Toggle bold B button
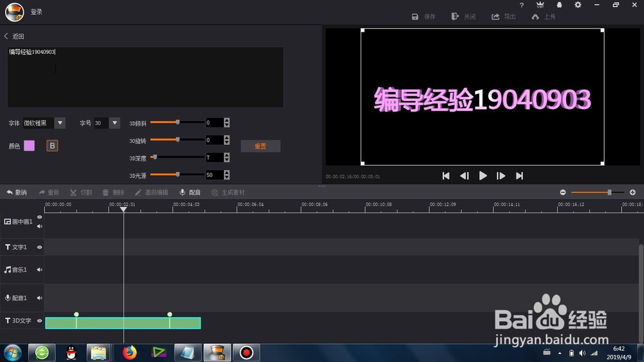Viewport: 644px width, 362px height. 52,146
